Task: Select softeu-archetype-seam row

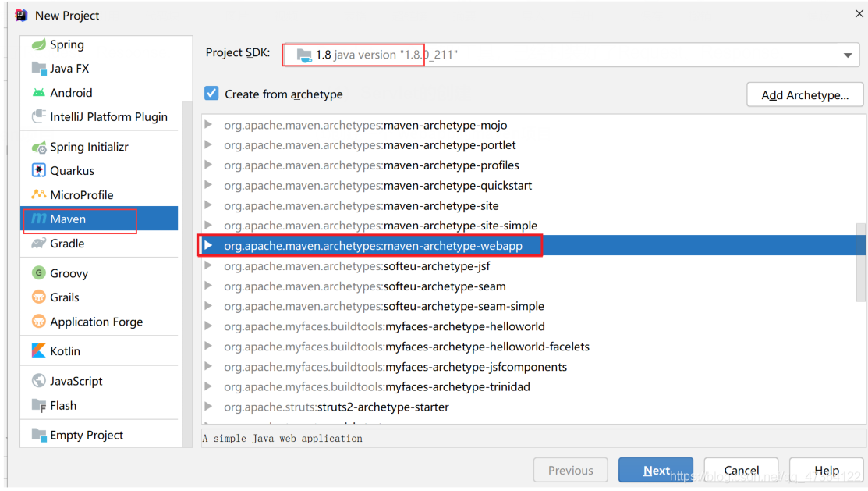Action: tap(529, 286)
